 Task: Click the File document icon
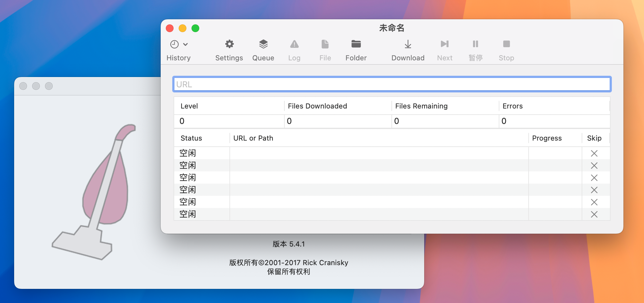click(325, 44)
